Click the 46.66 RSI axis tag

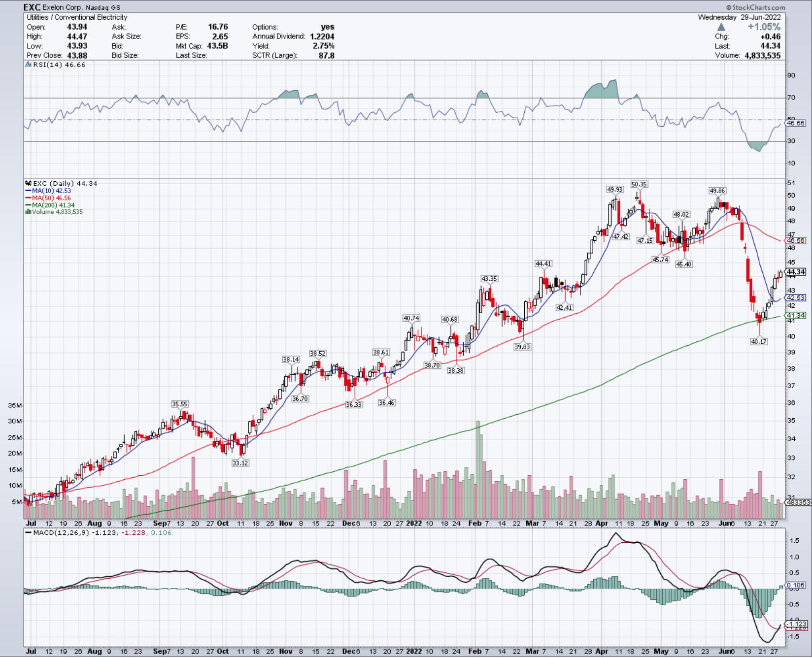(x=796, y=123)
